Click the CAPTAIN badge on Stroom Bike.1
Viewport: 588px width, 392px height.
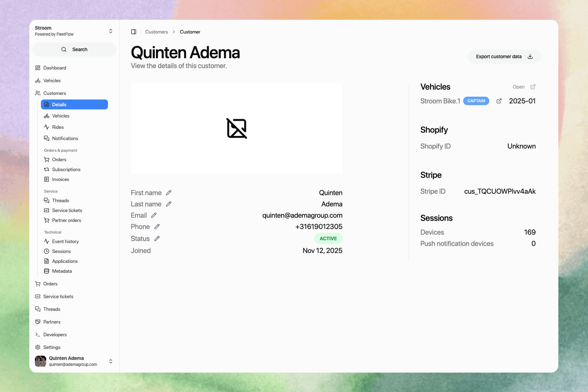point(476,101)
